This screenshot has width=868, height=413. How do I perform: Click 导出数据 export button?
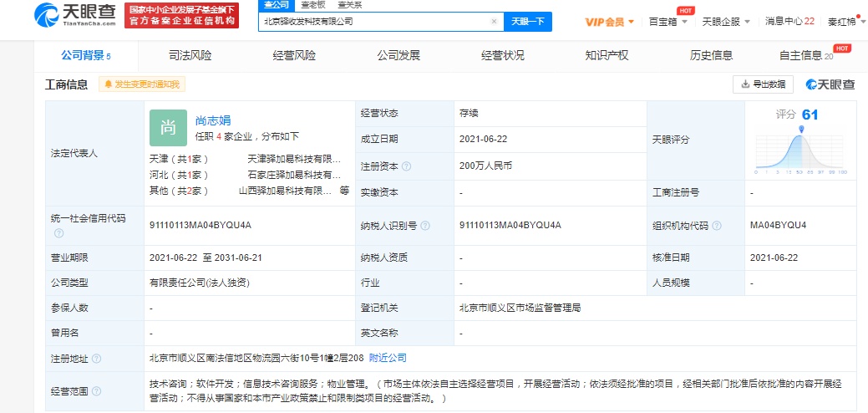763,84
